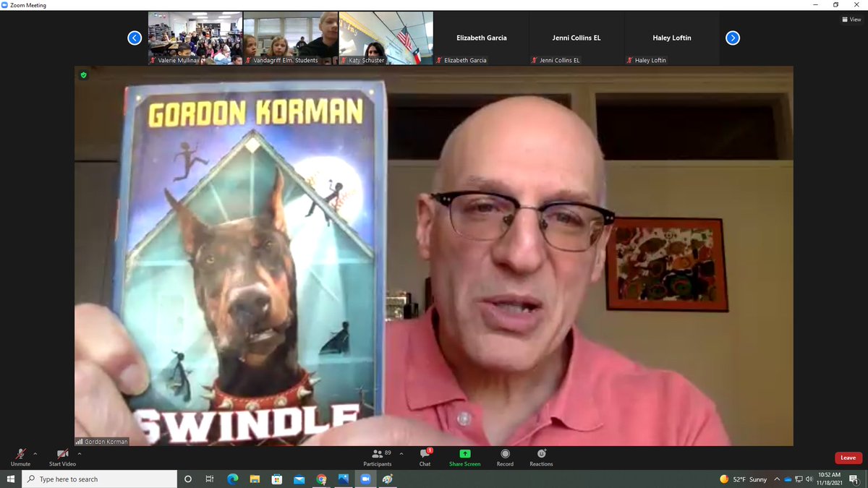Screen dimensions: 868x488
Task: Open the notification Action Center
Action: [x=854, y=479]
